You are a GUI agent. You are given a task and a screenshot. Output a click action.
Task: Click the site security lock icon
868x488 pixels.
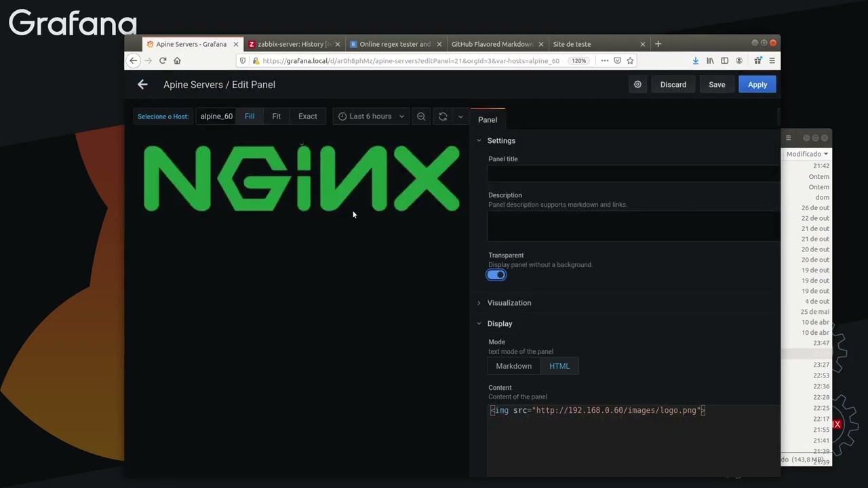click(x=256, y=60)
